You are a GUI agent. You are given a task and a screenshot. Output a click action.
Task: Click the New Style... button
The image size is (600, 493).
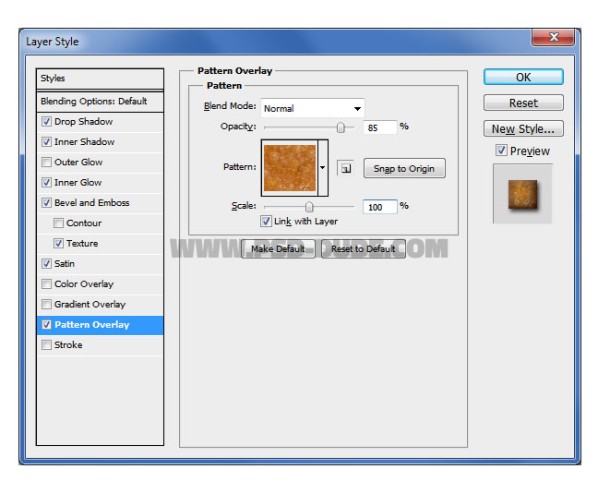pyautogui.click(x=523, y=129)
